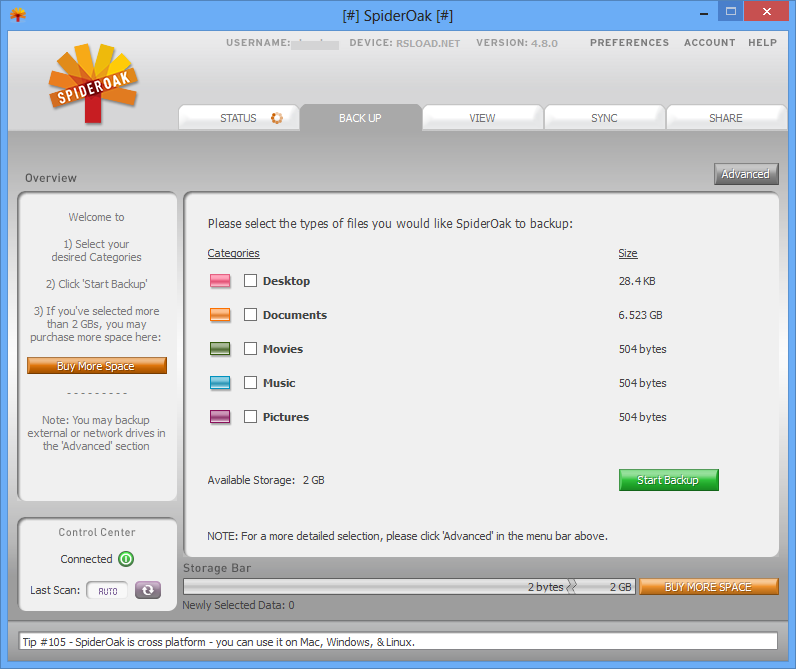Open PREFERENCES from the top menu
Image resolution: width=796 pixels, height=669 pixels.
coord(629,43)
